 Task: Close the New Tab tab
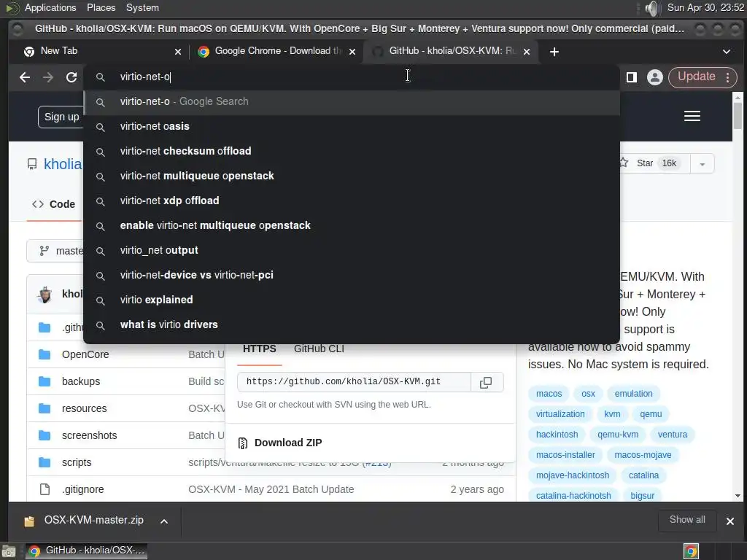point(178,52)
